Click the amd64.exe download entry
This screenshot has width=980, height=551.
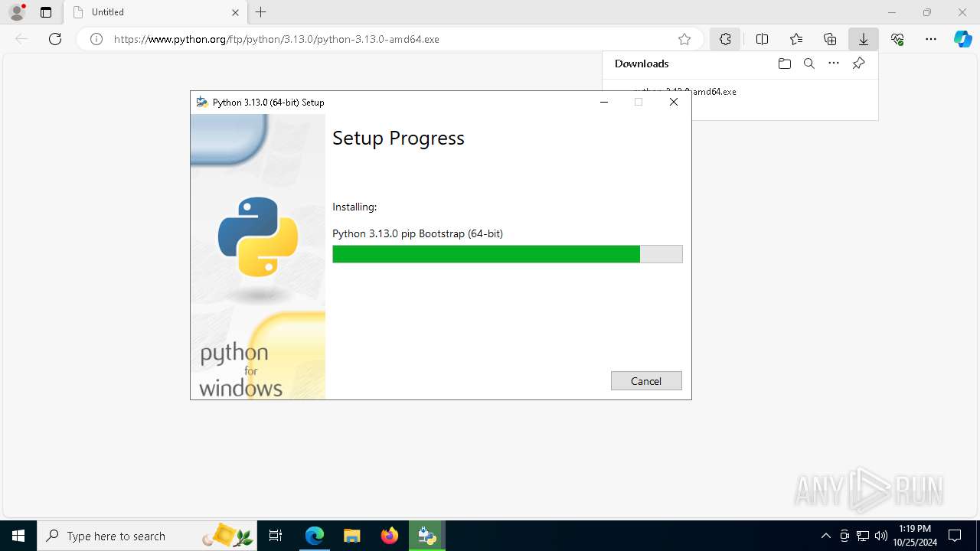(x=714, y=91)
